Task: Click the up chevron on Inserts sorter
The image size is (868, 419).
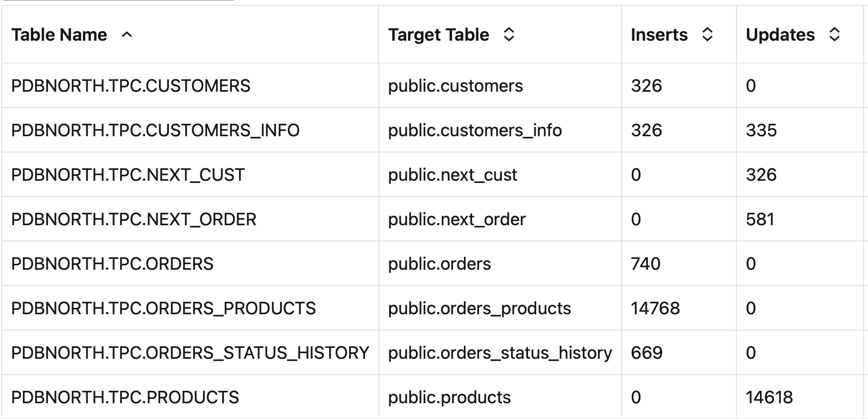Action: (706, 31)
